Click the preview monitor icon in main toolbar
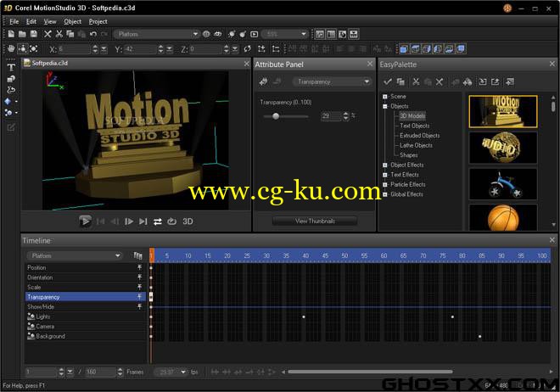Image resolution: width=560 pixels, height=392 pixels. 255,34
